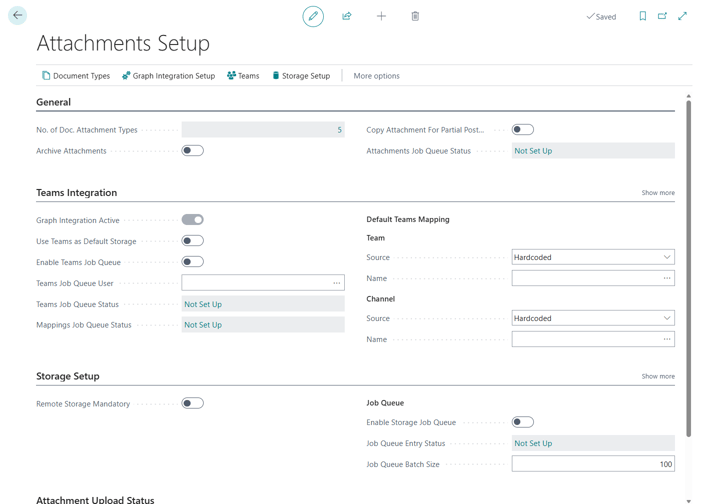This screenshot has height=504, width=715.
Task: Click the vertical scrollbar thumb
Action: (689, 268)
